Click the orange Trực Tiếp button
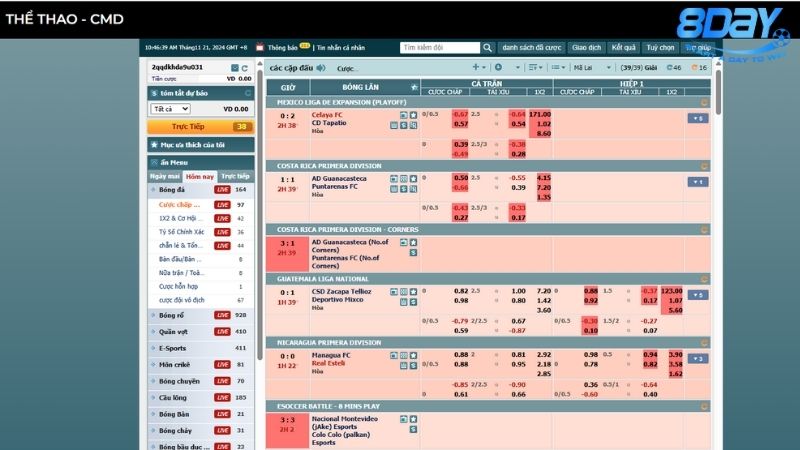This screenshot has width=800, height=450. [x=201, y=127]
